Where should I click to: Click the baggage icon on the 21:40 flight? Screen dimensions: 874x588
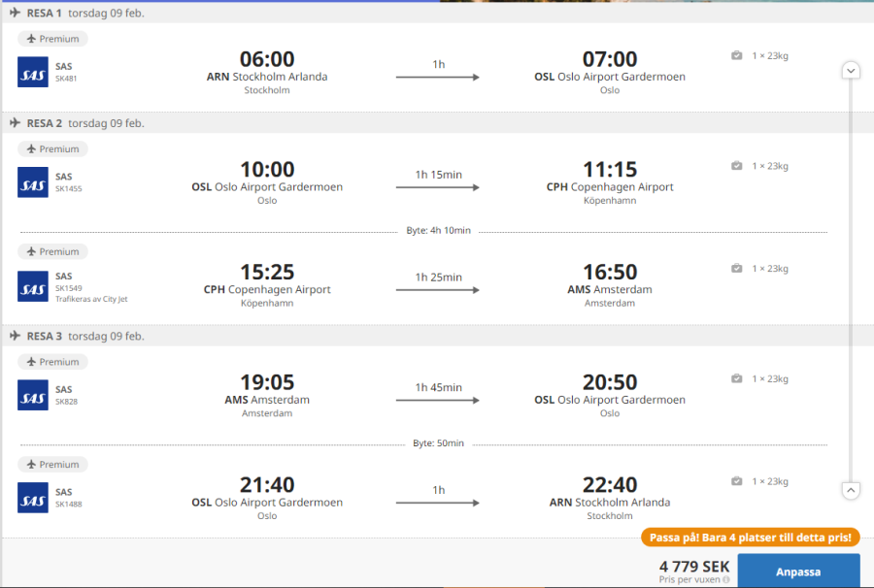tap(737, 481)
